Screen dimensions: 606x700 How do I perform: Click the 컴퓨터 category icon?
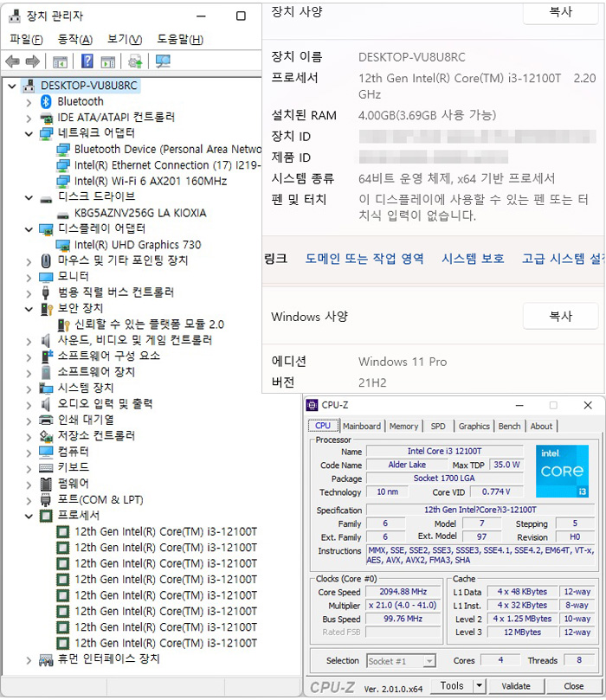[x=46, y=452]
